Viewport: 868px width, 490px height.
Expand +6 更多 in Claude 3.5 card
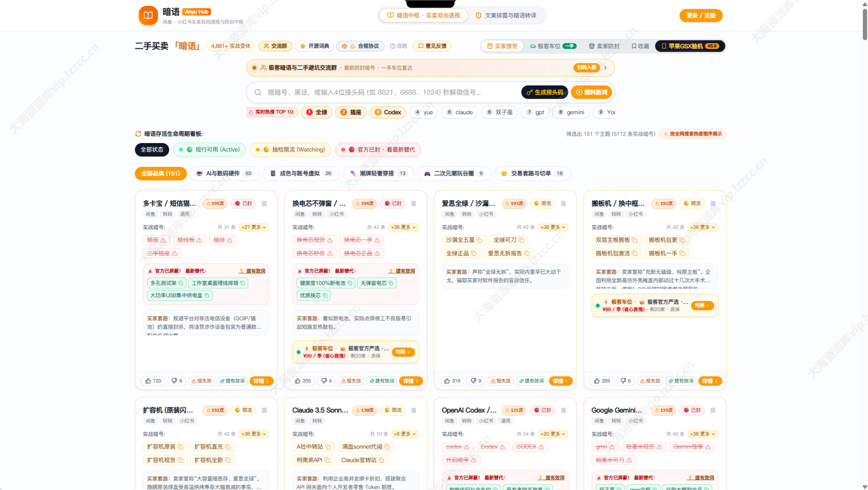(x=404, y=434)
